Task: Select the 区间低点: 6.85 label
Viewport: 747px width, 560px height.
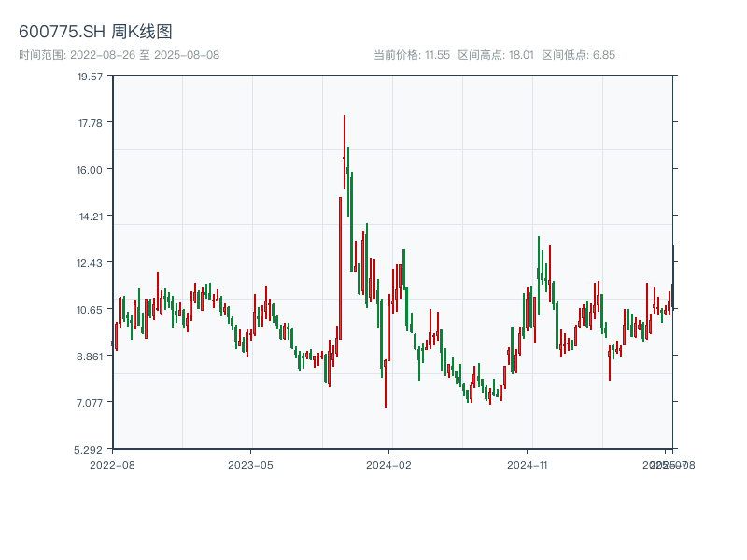Action: point(579,55)
